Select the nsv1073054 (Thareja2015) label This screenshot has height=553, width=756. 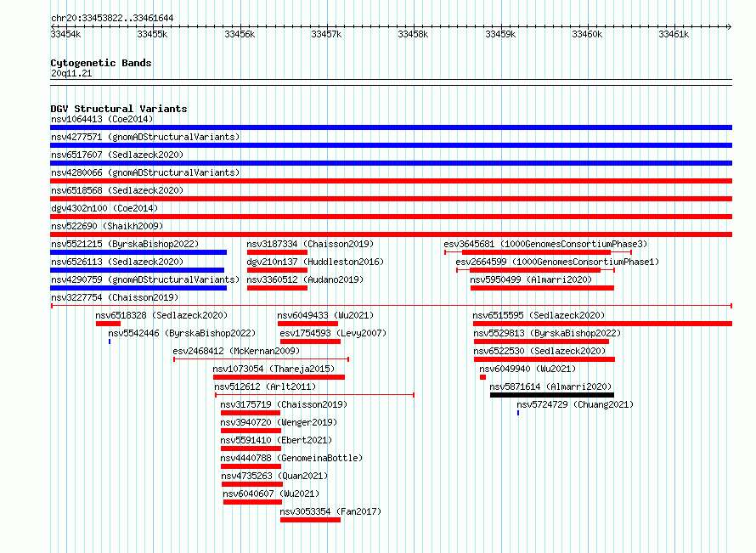coord(274,369)
